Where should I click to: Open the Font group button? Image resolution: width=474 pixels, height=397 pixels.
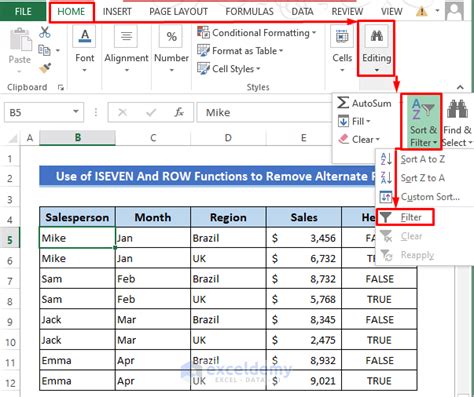pyautogui.click(x=85, y=50)
